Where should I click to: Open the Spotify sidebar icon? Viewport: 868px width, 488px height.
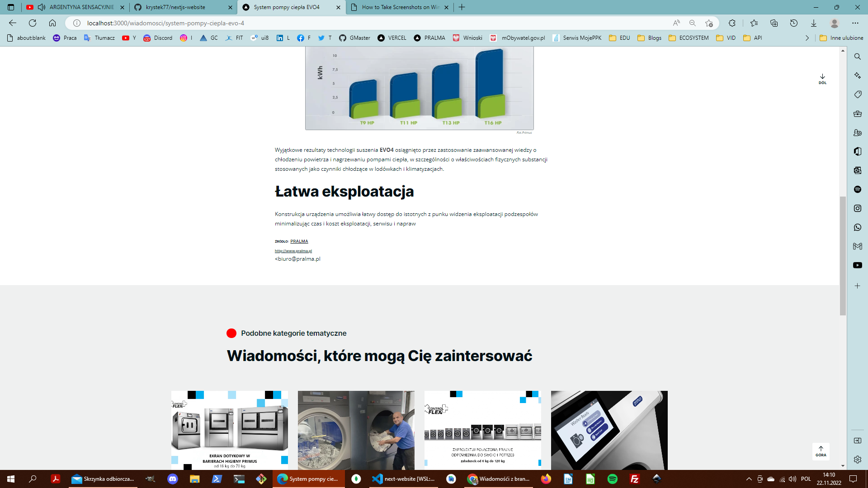(858, 189)
